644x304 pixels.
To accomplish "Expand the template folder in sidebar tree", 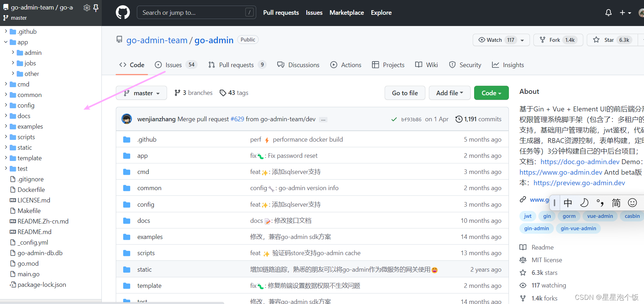I will [x=6, y=158].
